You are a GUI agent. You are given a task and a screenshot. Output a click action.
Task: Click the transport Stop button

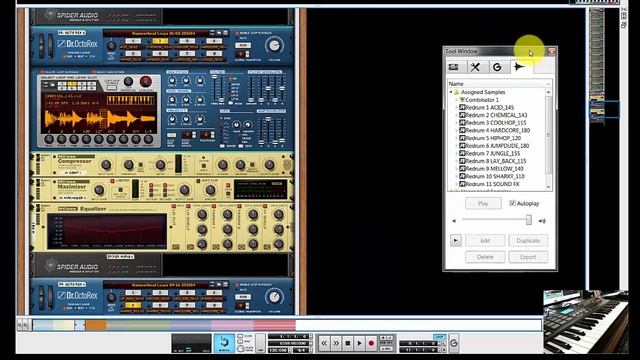coord(348,343)
